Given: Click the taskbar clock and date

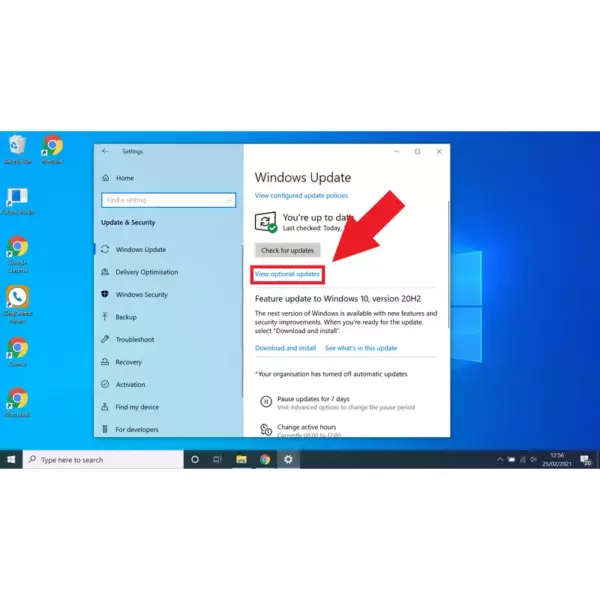Looking at the screenshot, I should coord(557,460).
